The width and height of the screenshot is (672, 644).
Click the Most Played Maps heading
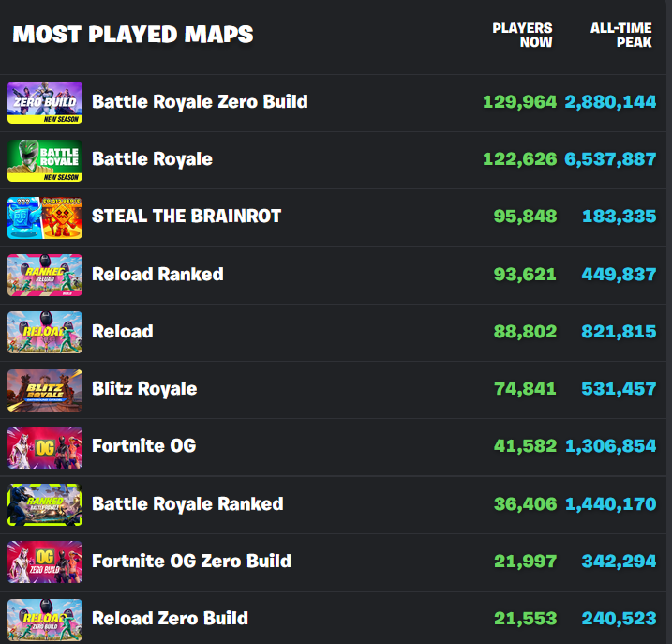pyautogui.click(x=133, y=35)
